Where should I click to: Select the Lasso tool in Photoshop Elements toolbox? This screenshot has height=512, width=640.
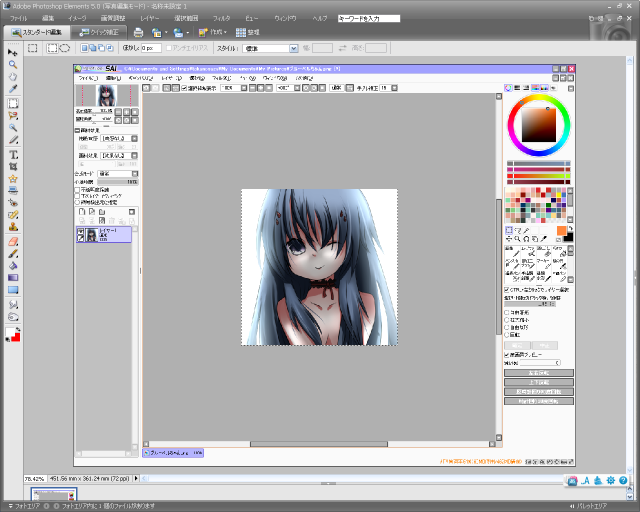click(13, 116)
